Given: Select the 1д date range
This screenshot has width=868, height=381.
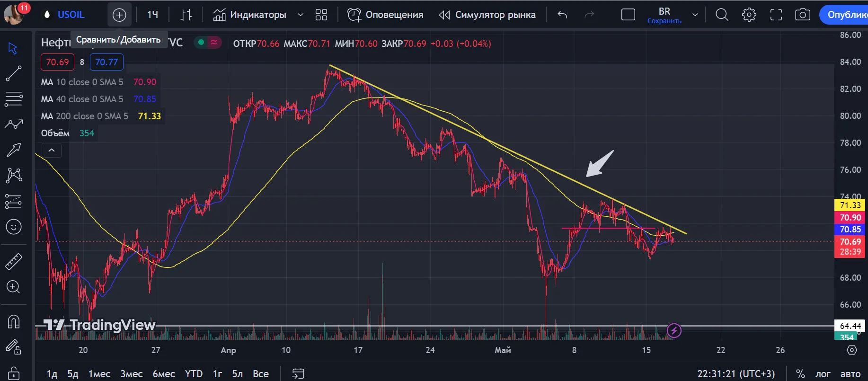Looking at the screenshot, I should [x=52, y=374].
